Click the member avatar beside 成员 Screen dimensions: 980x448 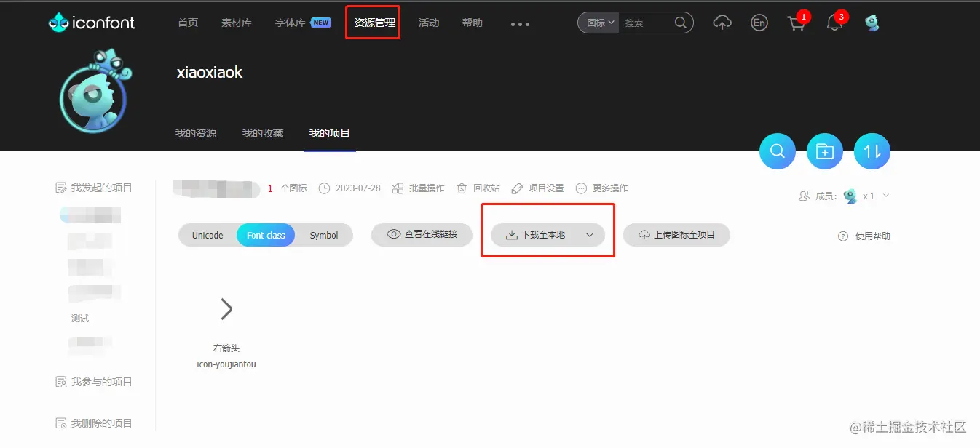tap(850, 196)
